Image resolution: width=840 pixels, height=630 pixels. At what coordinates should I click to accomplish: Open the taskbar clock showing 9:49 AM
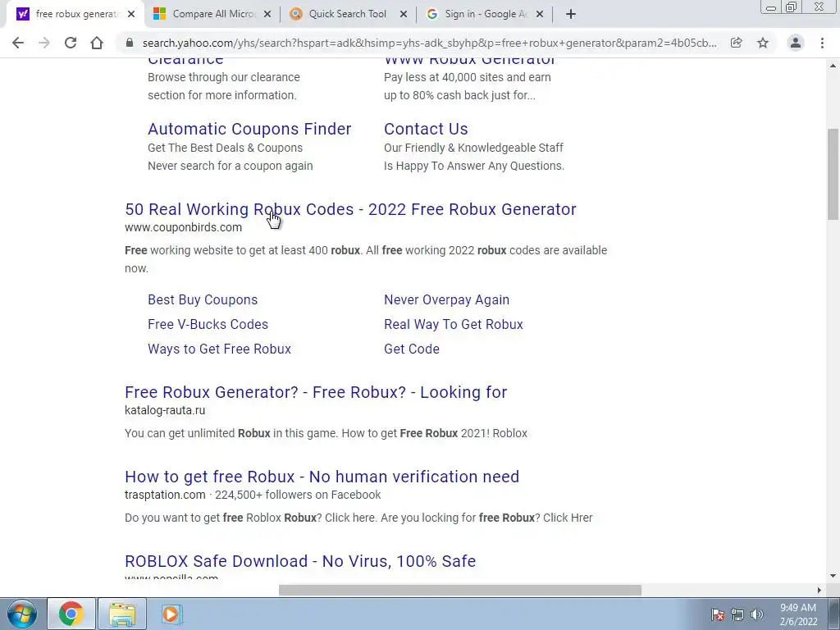[x=798, y=614]
